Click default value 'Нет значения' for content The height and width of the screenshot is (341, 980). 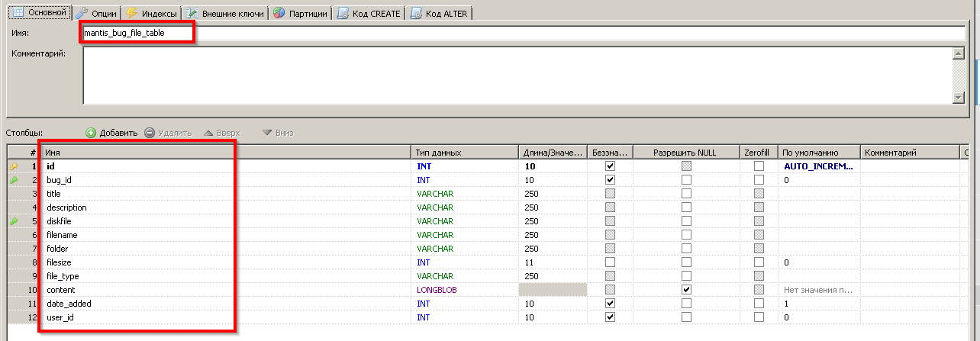click(x=820, y=289)
